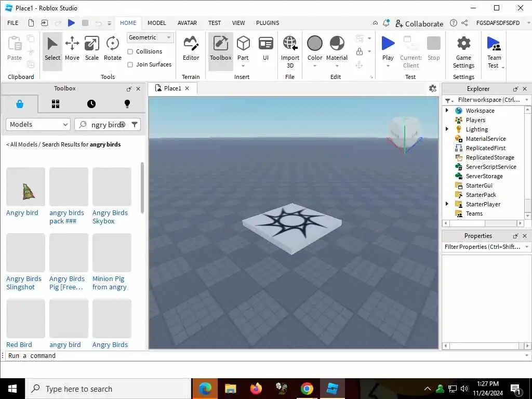Open Toolbox Creations lightbulb tab

pyautogui.click(x=127, y=104)
